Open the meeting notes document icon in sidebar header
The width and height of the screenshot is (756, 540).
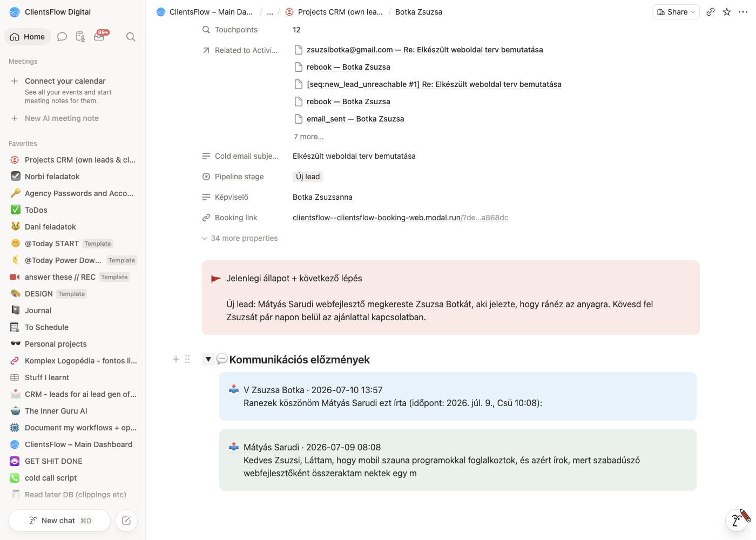80,37
